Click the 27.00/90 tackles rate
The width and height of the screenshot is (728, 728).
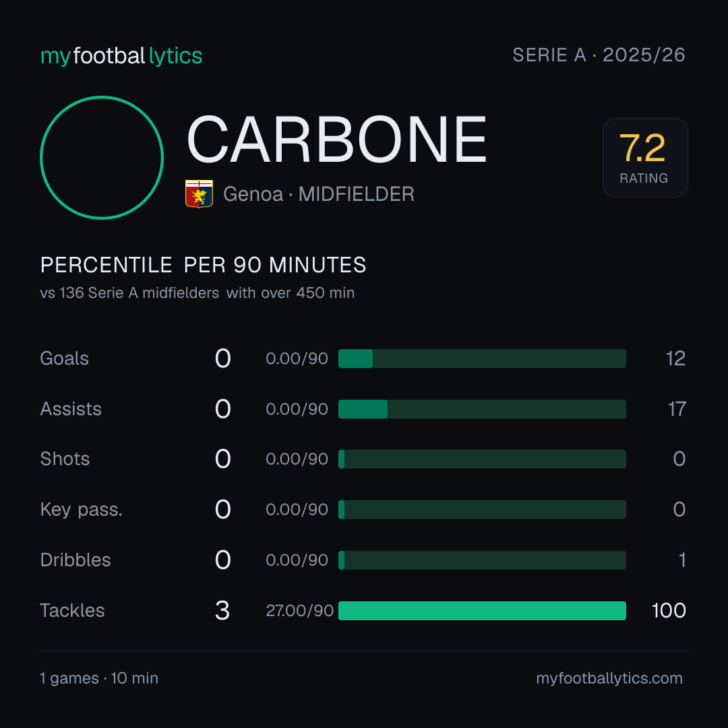click(x=299, y=611)
